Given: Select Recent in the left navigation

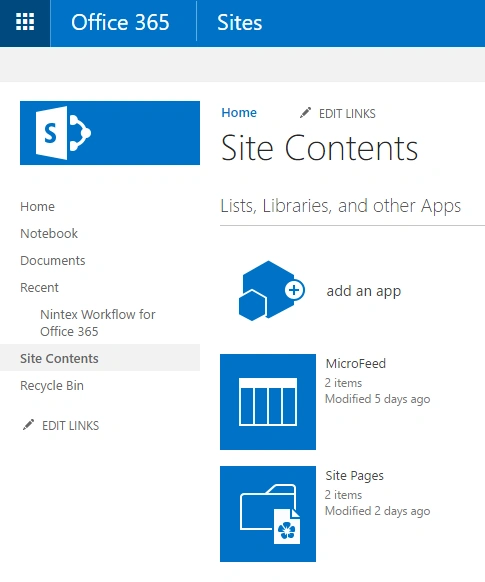Looking at the screenshot, I should click(x=39, y=288).
